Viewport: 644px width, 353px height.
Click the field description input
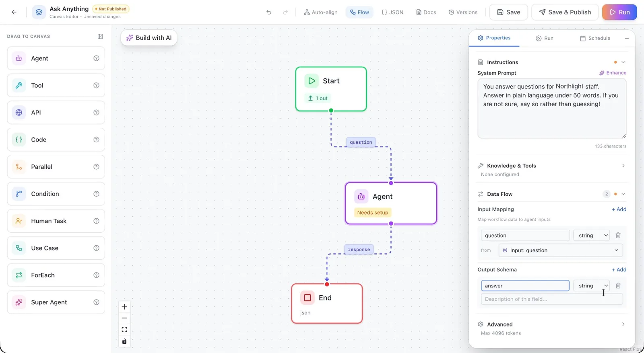click(552, 299)
